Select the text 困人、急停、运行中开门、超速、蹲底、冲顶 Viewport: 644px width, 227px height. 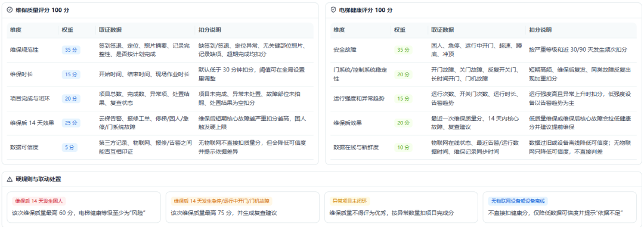coord(476,50)
